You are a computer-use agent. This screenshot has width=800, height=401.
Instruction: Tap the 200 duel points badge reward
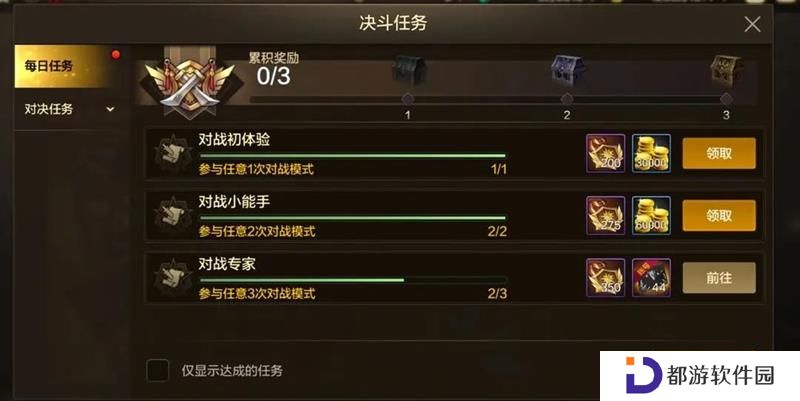click(x=606, y=153)
